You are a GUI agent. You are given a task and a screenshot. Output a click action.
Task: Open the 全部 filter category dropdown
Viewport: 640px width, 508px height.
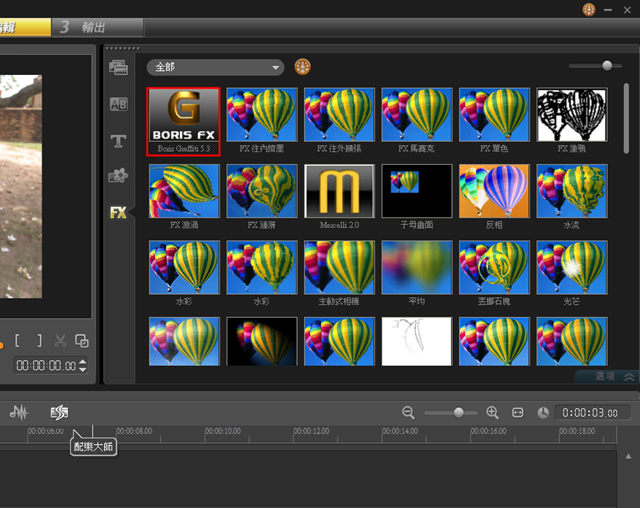click(x=216, y=67)
